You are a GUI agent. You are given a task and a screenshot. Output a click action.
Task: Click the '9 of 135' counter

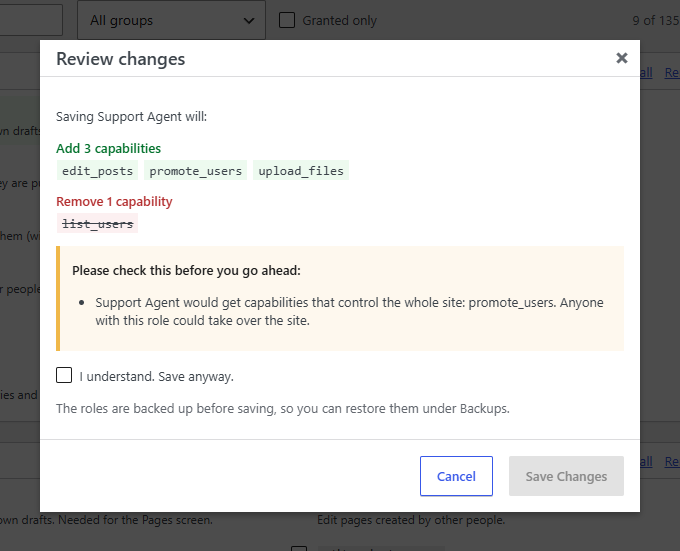pyautogui.click(x=656, y=20)
